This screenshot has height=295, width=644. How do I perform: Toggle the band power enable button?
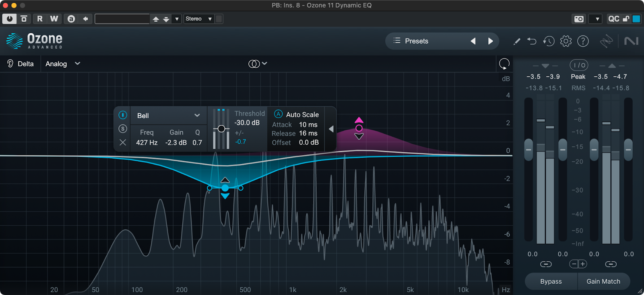click(123, 115)
